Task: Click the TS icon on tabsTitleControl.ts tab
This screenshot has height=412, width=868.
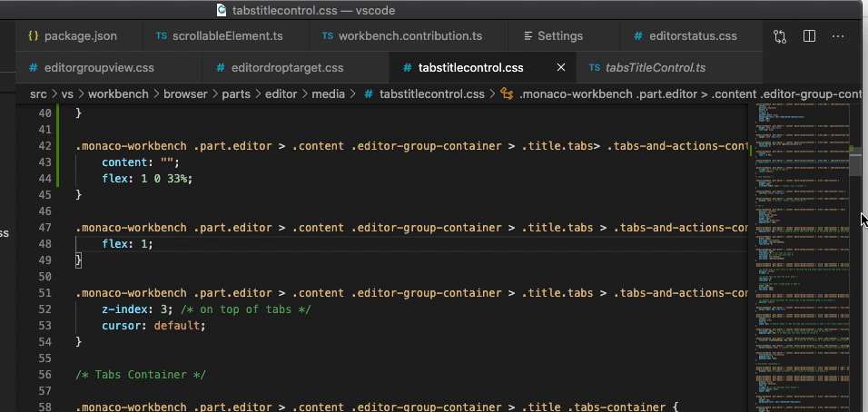Action: pos(594,67)
